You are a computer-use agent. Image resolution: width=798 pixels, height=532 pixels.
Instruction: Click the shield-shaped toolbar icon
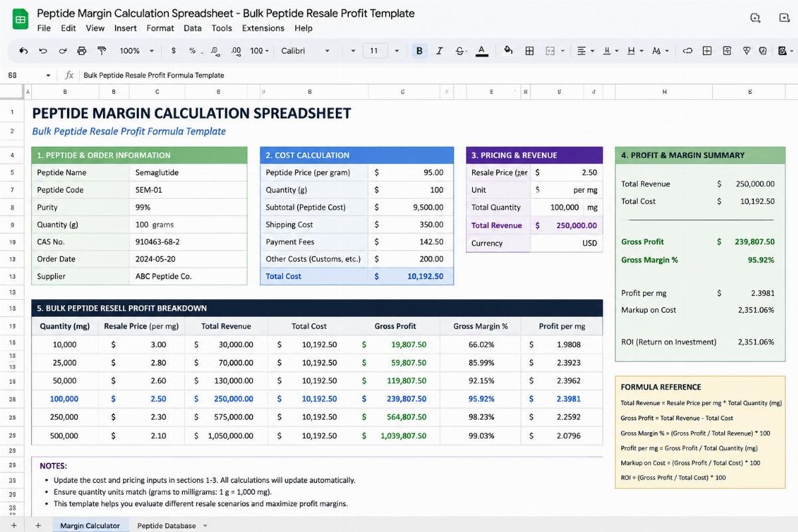(x=763, y=51)
